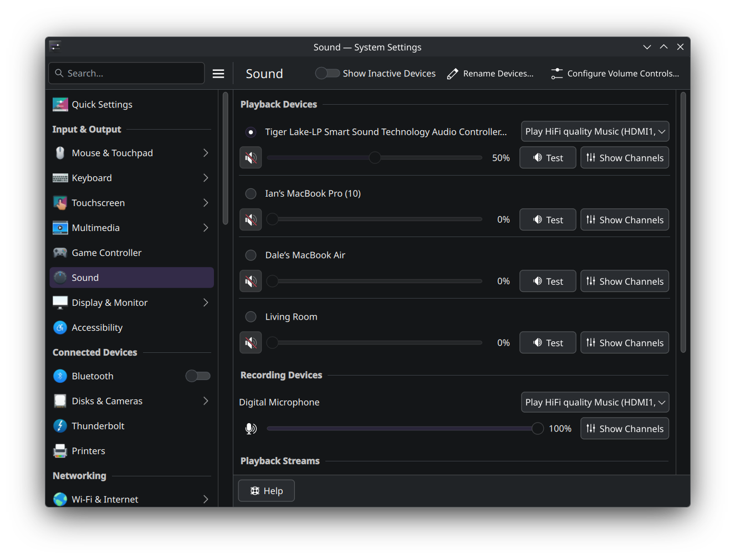Open Tiger Lake playback profile dropdown
This screenshot has height=560, width=735.
click(x=595, y=132)
